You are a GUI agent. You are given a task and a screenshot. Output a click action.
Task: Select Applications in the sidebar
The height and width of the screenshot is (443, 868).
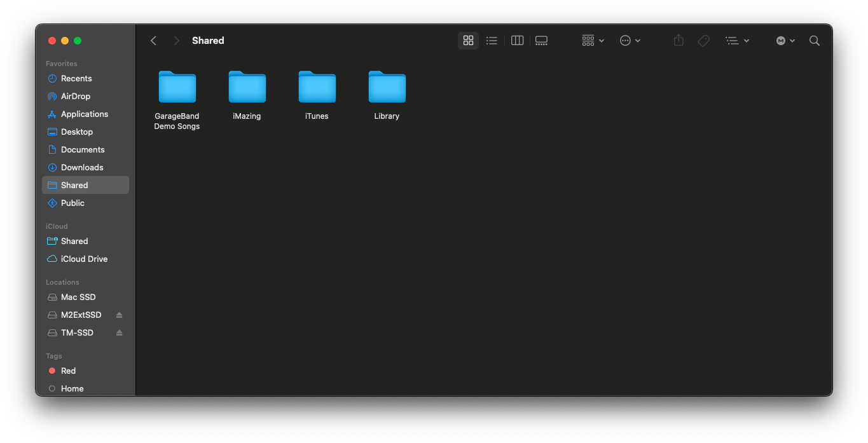[85, 114]
